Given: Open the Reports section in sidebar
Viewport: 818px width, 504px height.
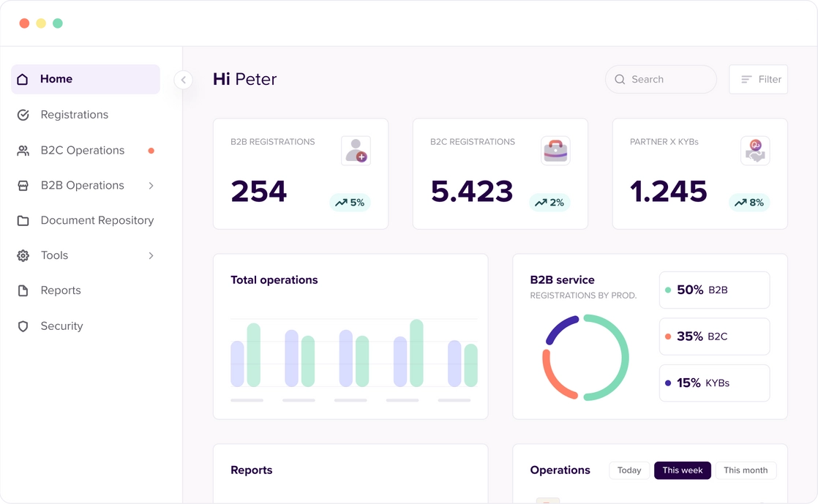Looking at the screenshot, I should coord(62,290).
